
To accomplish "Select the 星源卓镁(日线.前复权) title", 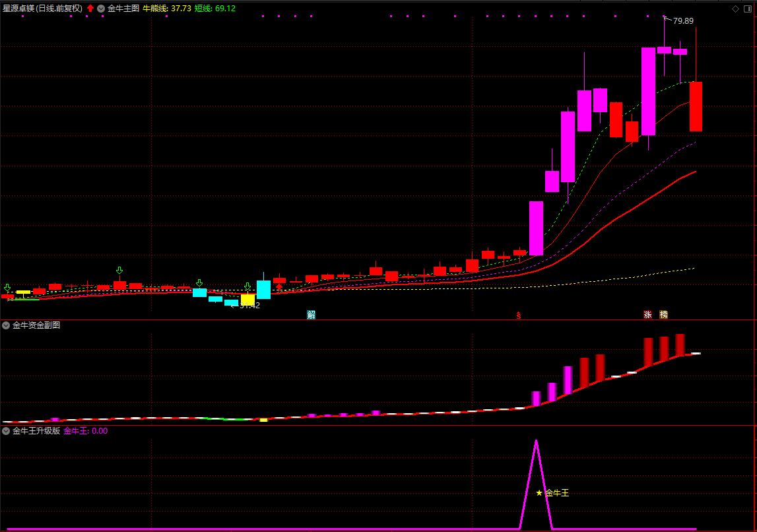I will tap(42, 8).
